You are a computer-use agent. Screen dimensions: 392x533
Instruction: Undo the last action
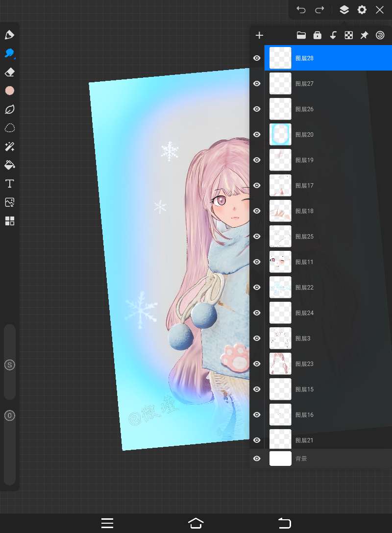[x=301, y=10]
